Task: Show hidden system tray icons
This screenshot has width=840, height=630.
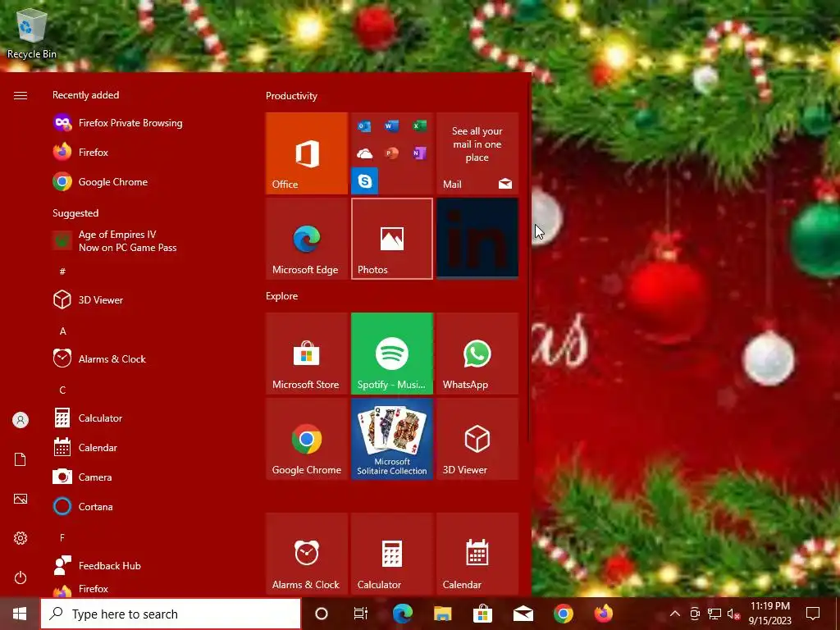Action: (675, 614)
